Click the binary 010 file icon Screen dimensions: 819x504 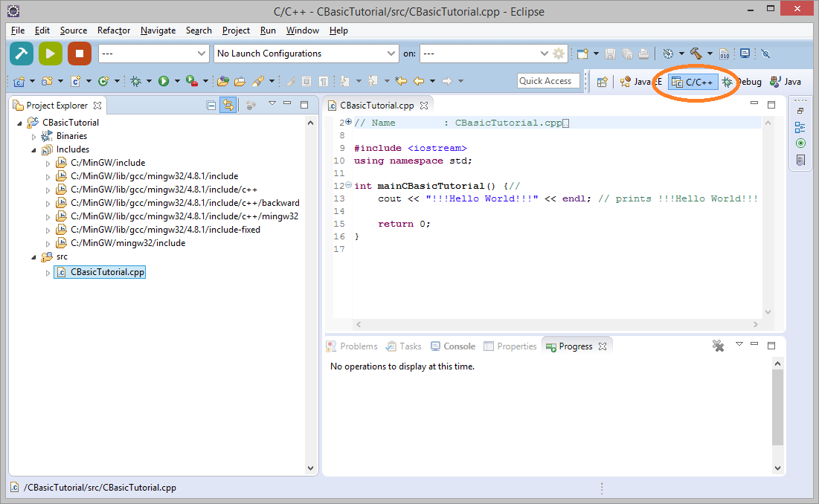(724, 54)
